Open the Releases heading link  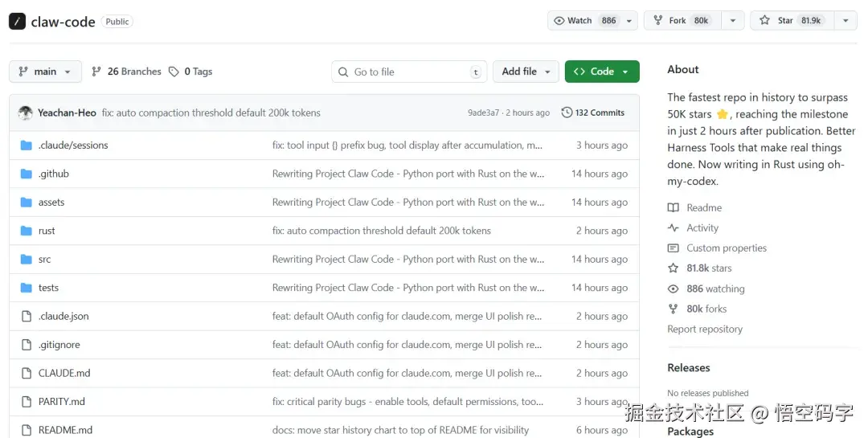[x=689, y=367]
